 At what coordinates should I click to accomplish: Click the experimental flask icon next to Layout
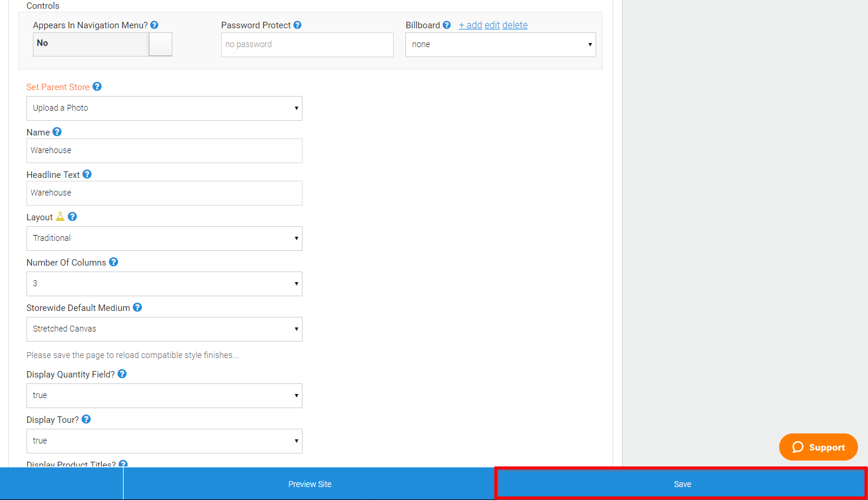pyautogui.click(x=59, y=217)
